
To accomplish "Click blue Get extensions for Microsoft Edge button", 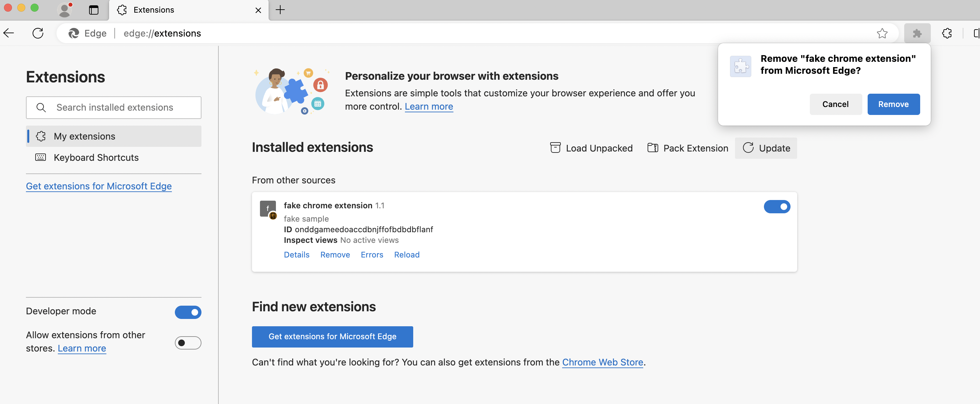I will (x=332, y=336).
